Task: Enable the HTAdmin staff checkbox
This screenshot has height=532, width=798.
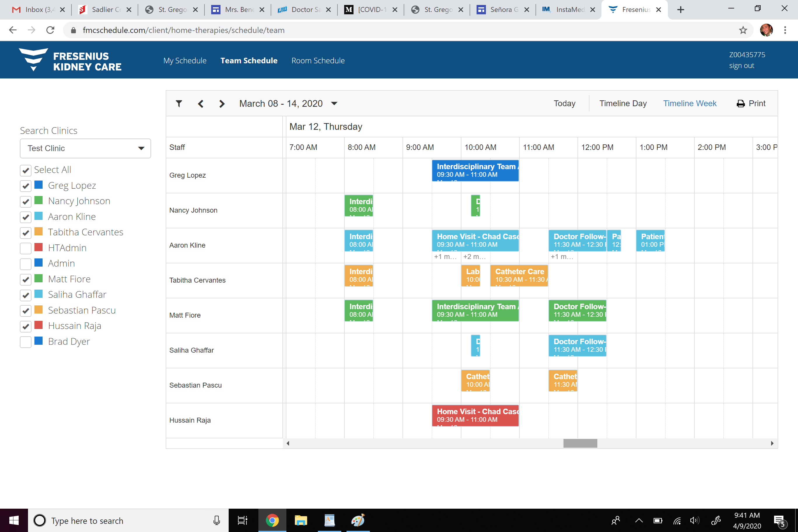Action: click(x=26, y=249)
